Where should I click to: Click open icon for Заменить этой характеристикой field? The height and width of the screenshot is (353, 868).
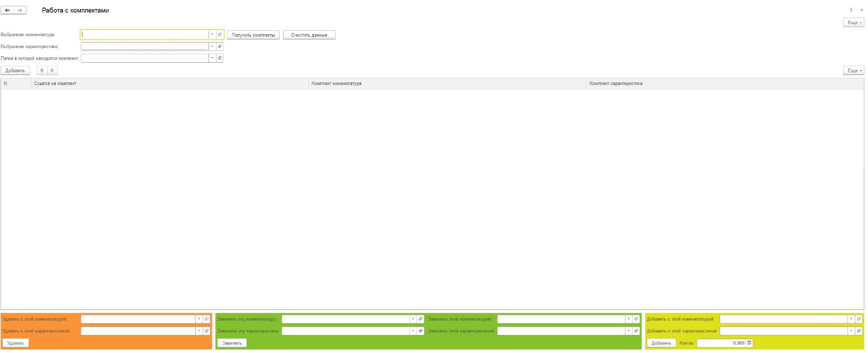pyautogui.click(x=636, y=331)
